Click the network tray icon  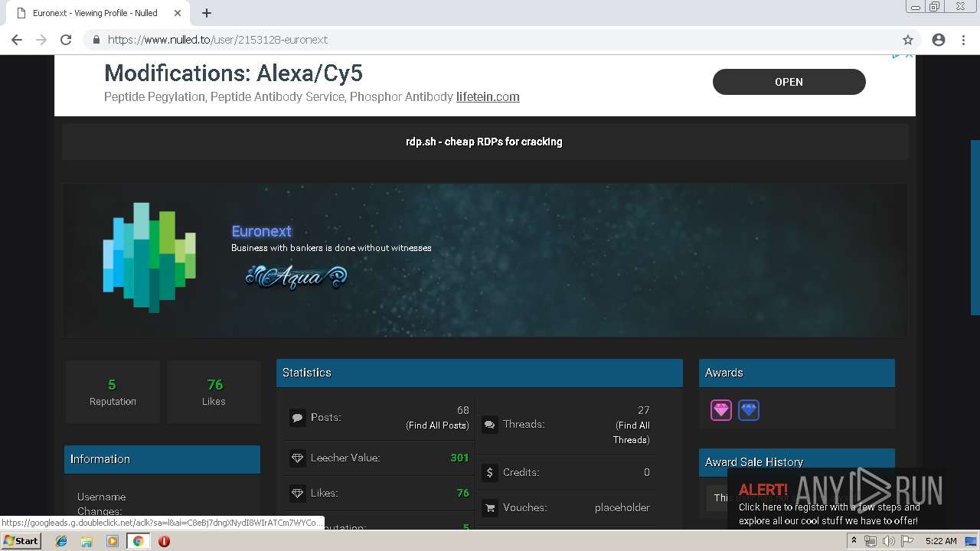pos(871,541)
